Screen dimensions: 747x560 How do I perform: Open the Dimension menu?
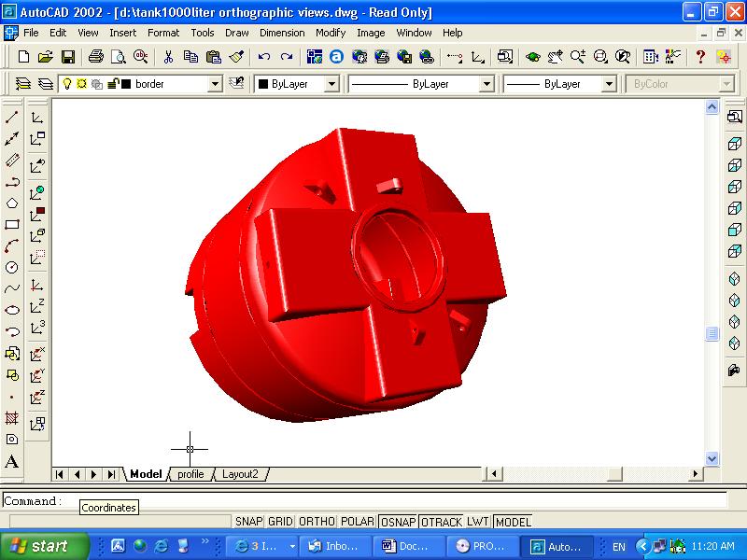282,33
